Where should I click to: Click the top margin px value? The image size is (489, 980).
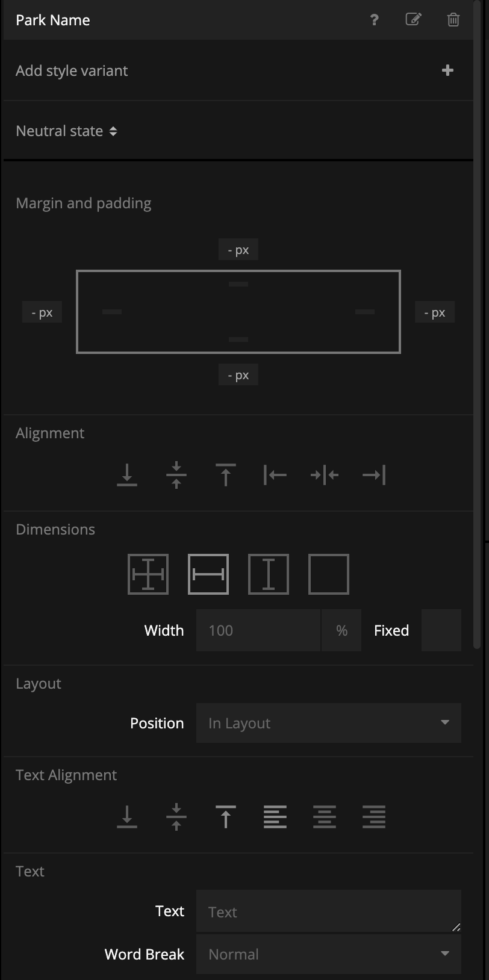238,250
